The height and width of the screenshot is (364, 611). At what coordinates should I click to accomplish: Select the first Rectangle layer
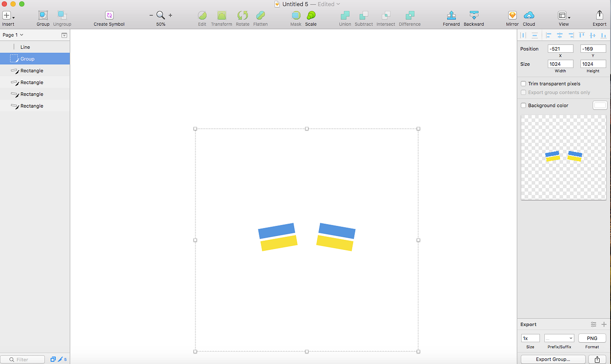(x=35, y=71)
